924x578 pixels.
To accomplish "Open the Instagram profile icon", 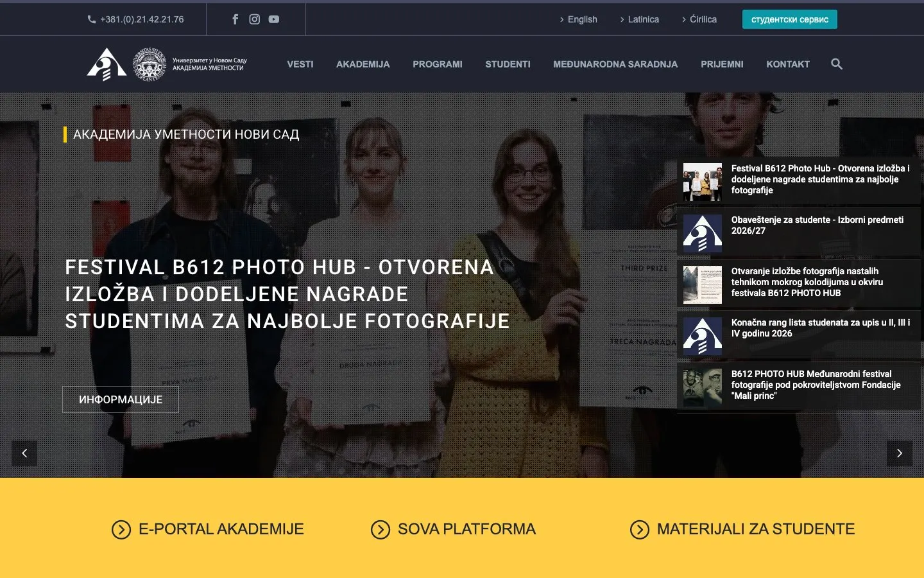I will point(255,19).
